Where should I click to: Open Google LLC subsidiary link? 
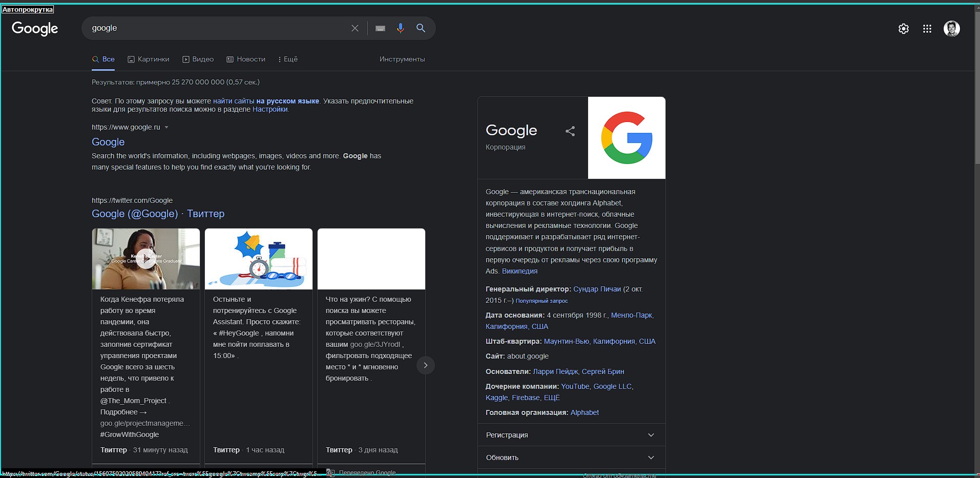(x=612, y=386)
